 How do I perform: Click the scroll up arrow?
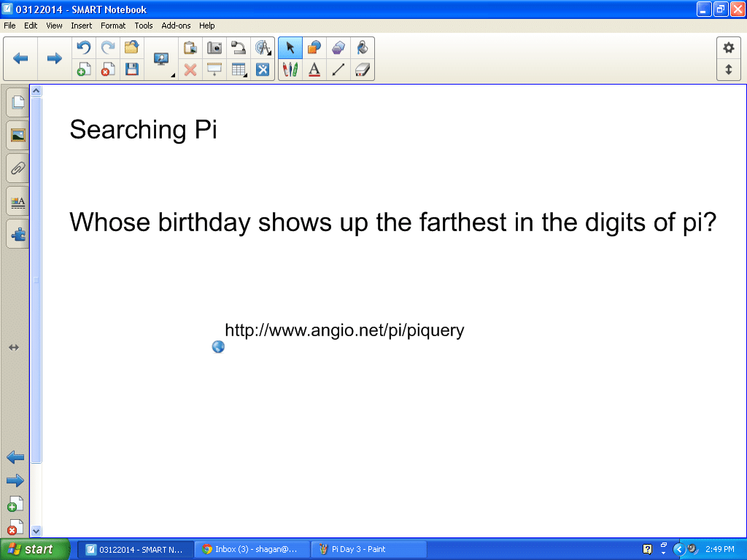click(36, 90)
